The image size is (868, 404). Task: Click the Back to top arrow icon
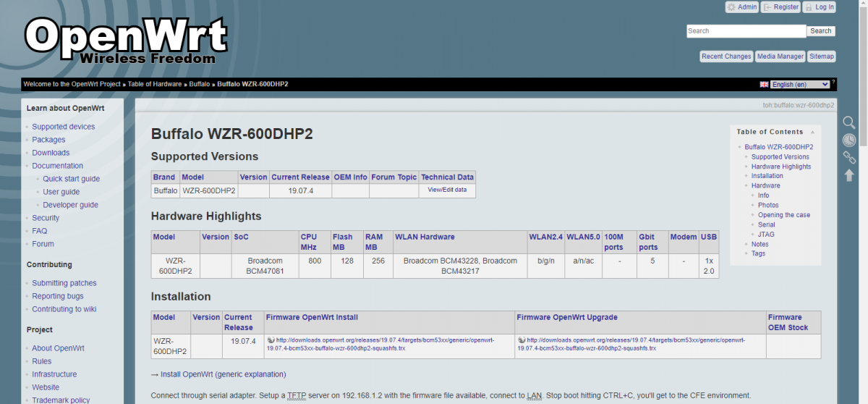(x=849, y=174)
